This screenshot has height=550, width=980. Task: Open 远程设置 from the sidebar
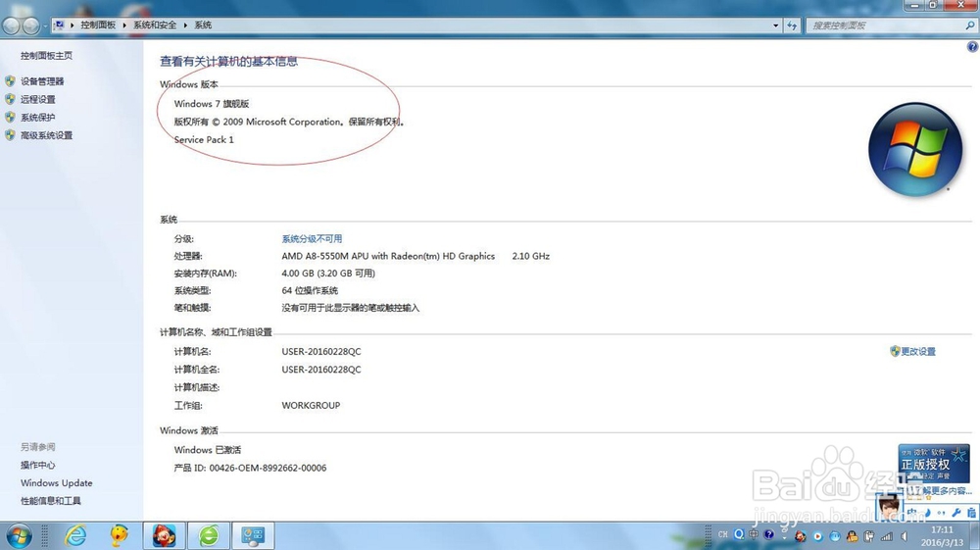tap(37, 99)
